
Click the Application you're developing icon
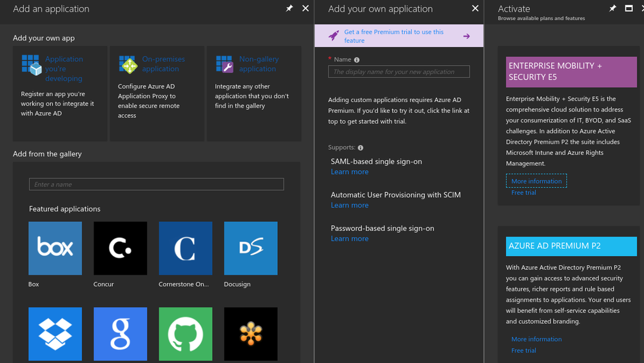click(31, 65)
